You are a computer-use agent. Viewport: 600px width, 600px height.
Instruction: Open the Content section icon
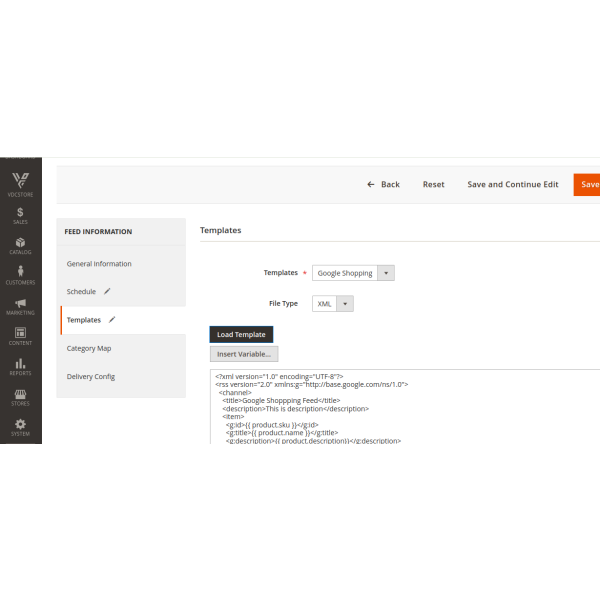[20, 336]
